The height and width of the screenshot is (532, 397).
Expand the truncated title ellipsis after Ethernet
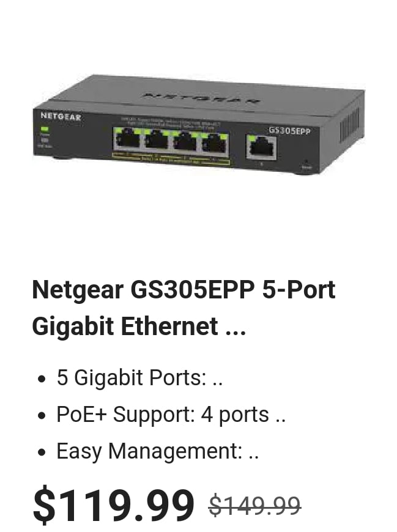click(x=236, y=327)
